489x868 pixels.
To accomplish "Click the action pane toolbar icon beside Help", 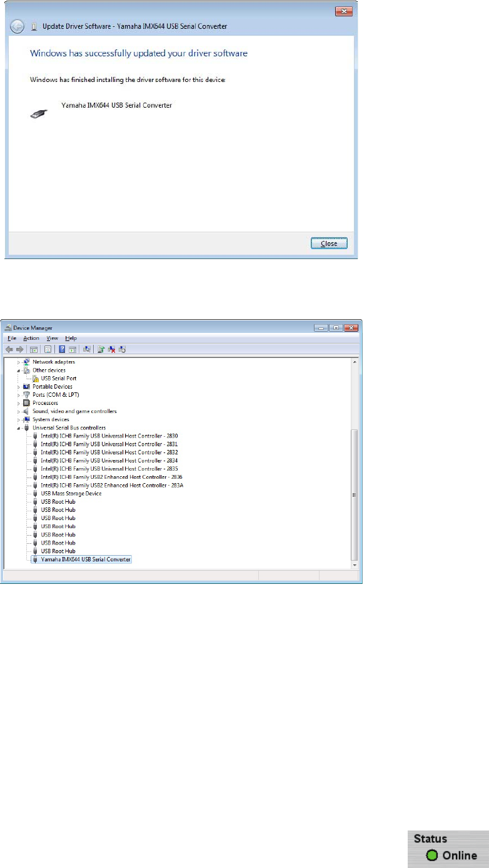I will 73,349.
